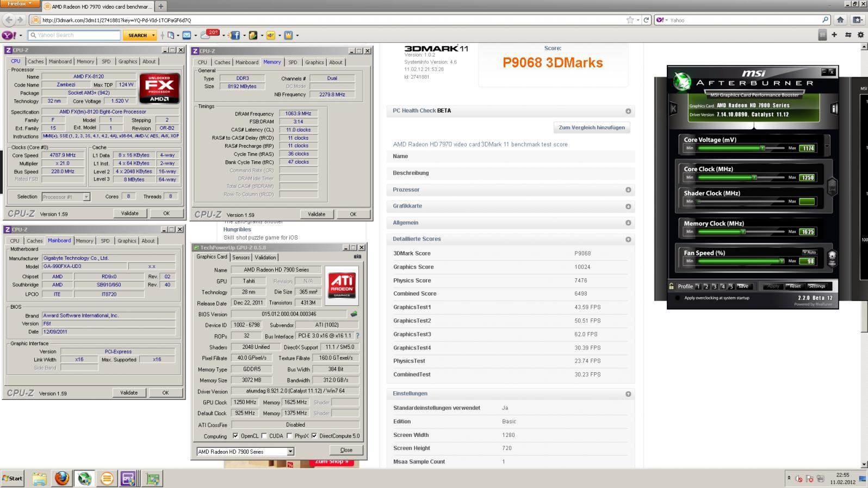The height and width of the screenshot is (488, 868).
Task: Open the Caches tab in top-left CPU-Z
Action: pos(35,61)
